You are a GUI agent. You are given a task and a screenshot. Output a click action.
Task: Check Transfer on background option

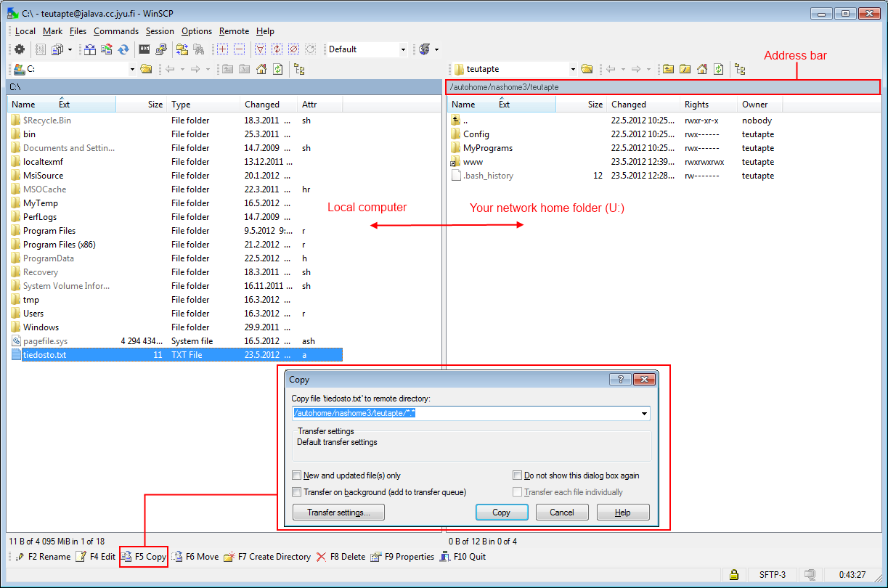click(x=296, y=492)
